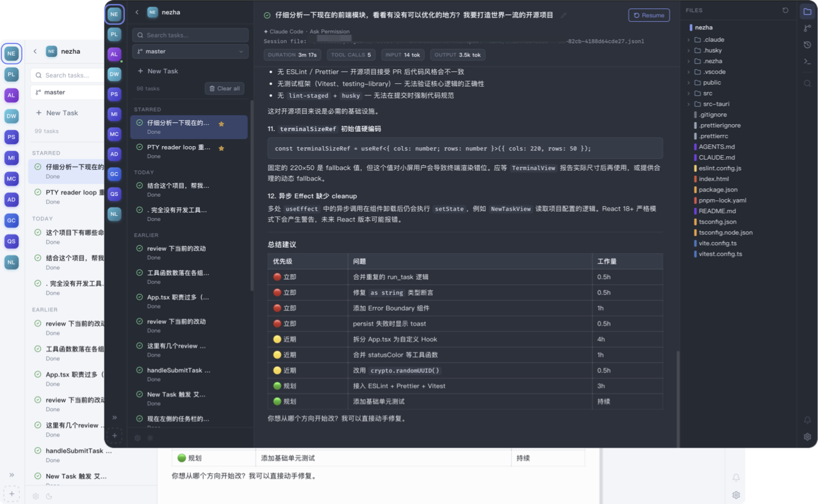The height and width of the screenshot is (504, 818).
Task: Unstar the 仔细分析 task
Action: [x=221, y=124]
